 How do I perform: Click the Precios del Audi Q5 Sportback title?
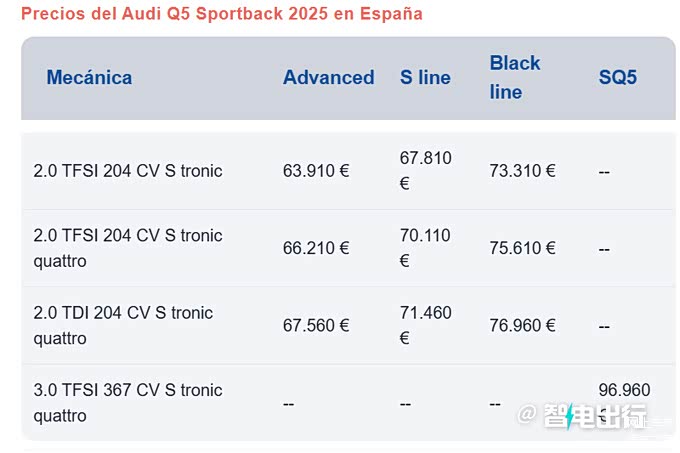click(222, 14)
